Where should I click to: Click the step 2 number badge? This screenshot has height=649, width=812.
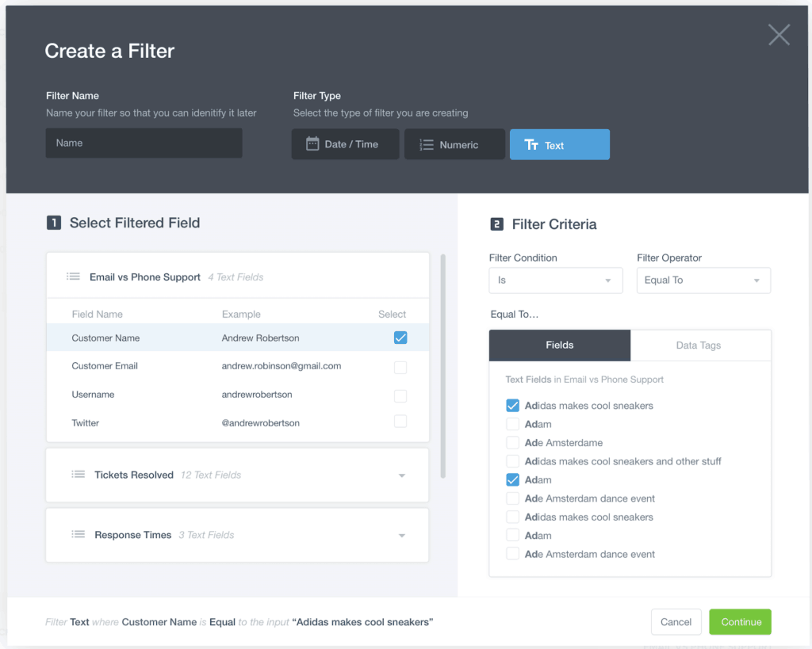496,224
